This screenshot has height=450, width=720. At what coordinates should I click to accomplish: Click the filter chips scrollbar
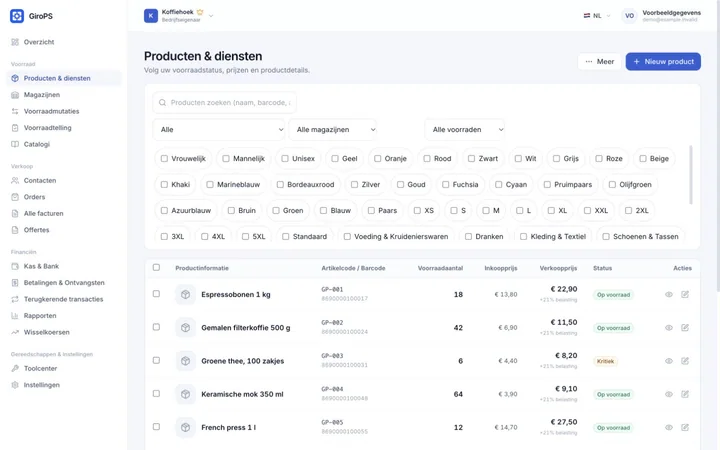pyautogui.click(x=691, y=175)
